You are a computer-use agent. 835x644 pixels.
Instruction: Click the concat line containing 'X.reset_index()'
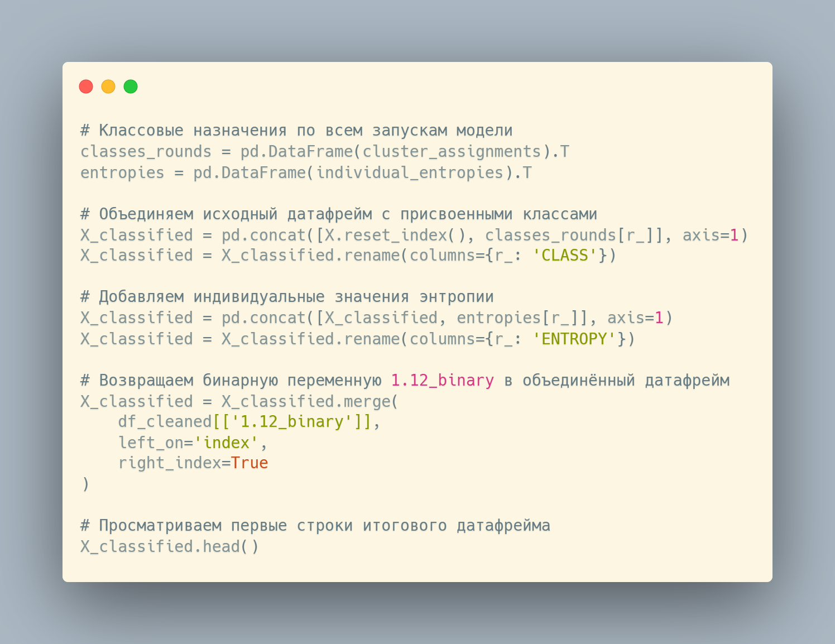click(x=414, y=236)
